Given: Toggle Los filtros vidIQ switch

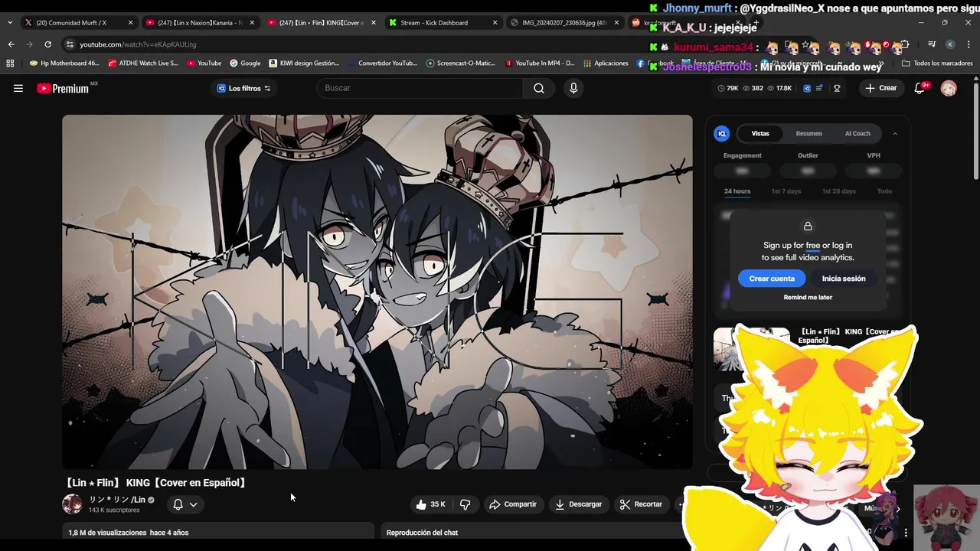Looking at the screenshot, I should point(243,88).
